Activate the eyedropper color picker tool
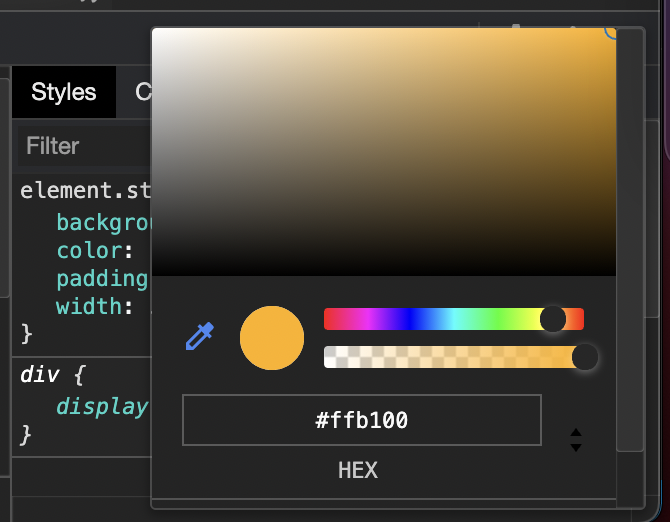Viewport: 670px width, 522px height. point(200,337)
